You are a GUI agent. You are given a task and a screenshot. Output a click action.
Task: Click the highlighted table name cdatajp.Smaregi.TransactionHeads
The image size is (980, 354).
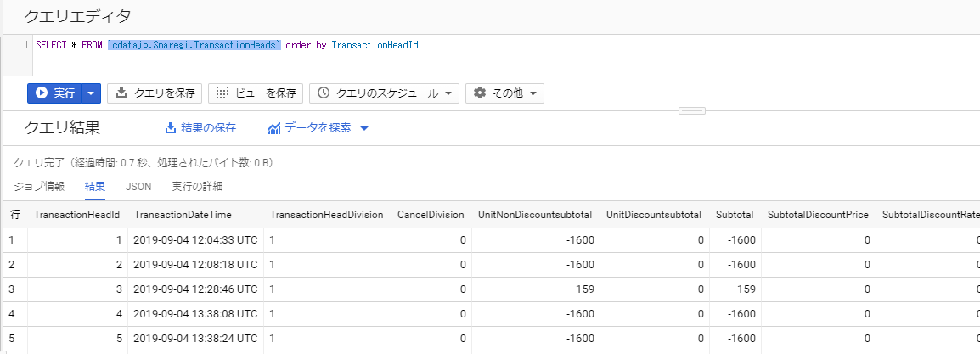point(194,45)
